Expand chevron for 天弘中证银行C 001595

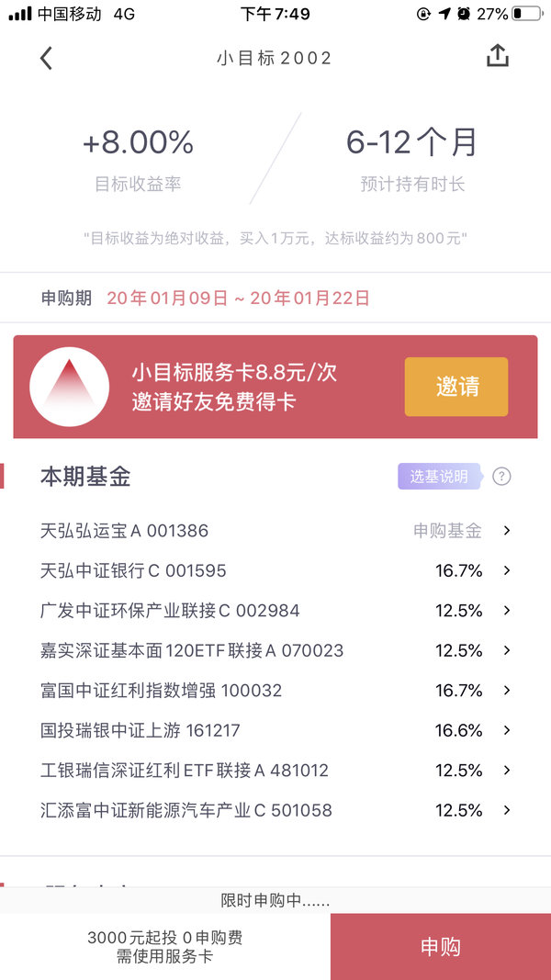507,570
